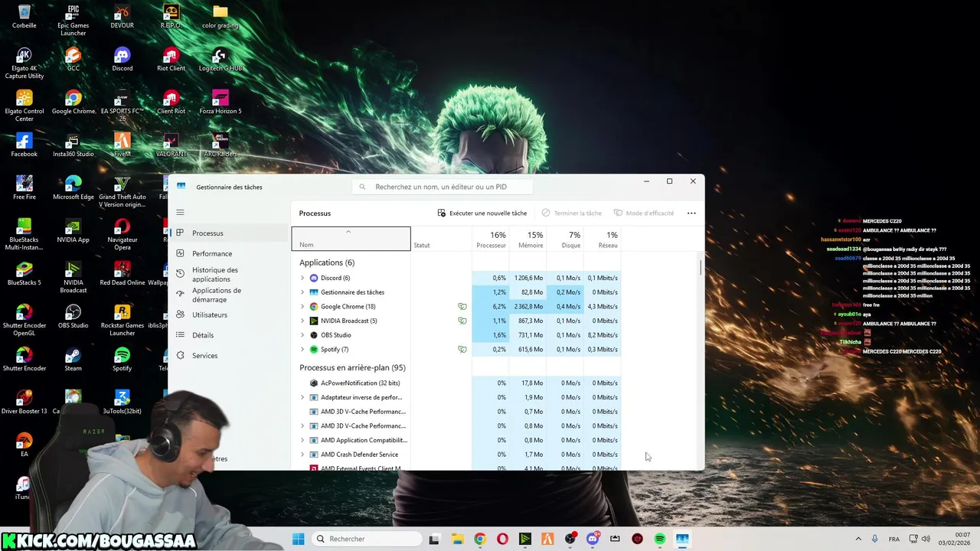Select the Steam desktop shortcut
The image size is (980, 551).
[x=73, y=360]
